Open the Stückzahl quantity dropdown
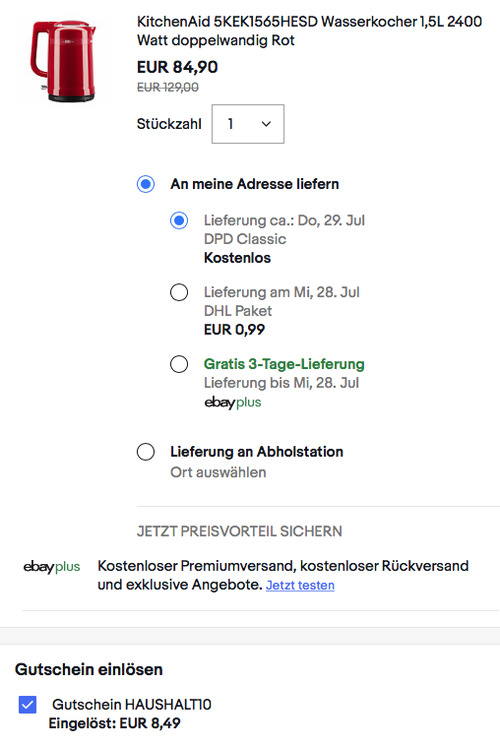Viewport: 500px width, 747px height. click(x=248, y=124)
